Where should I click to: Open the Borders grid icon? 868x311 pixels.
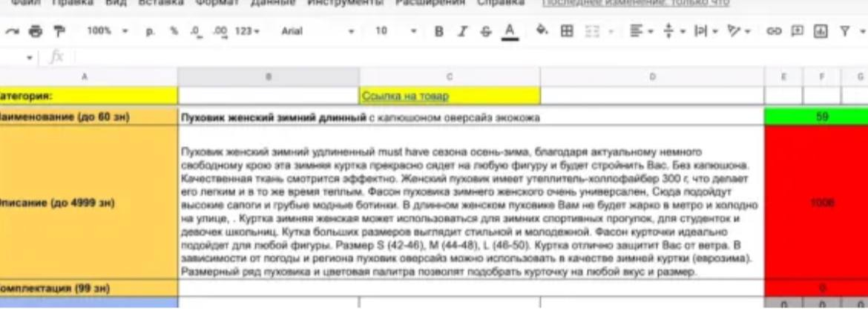coord(567,31)
